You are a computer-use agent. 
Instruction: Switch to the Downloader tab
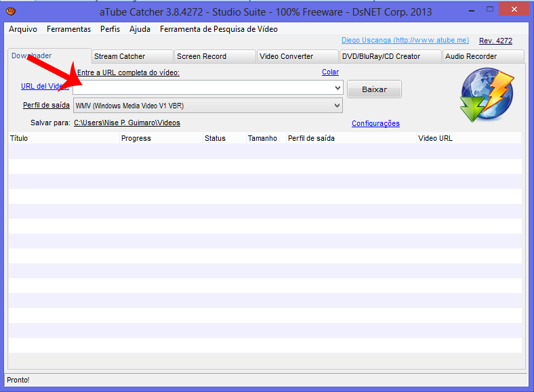[49, 56]
